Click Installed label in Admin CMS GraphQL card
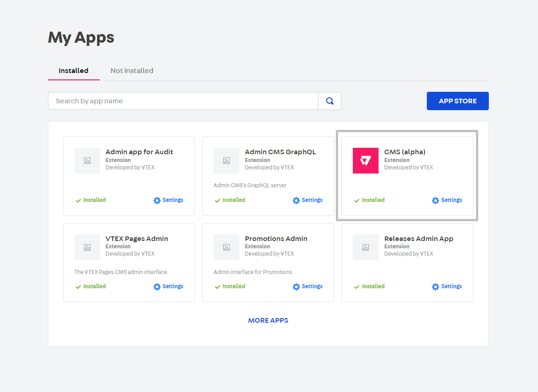538x392 pixels. pos(234,200)
